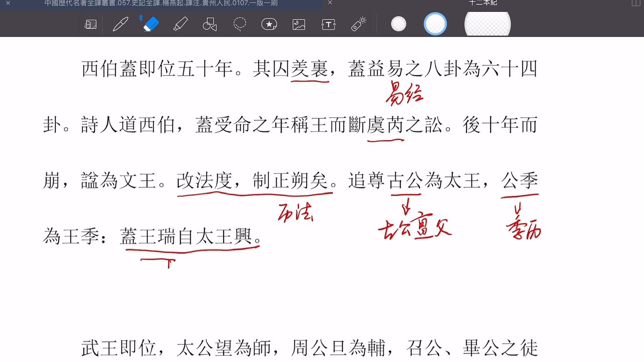Select the Highlighter tool
The width and height of the screenshot is (644, 362).
coord(180,24)
